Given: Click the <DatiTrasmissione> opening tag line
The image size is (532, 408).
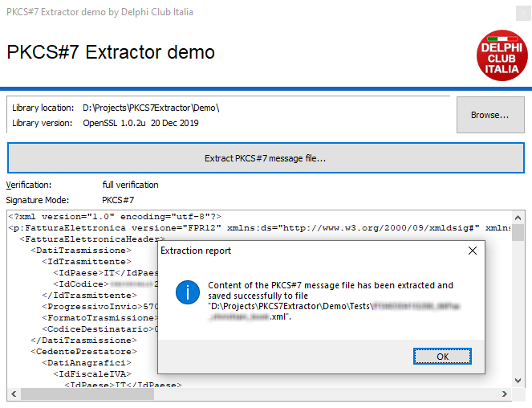Looking at the screenshot, I should point(81,250).
